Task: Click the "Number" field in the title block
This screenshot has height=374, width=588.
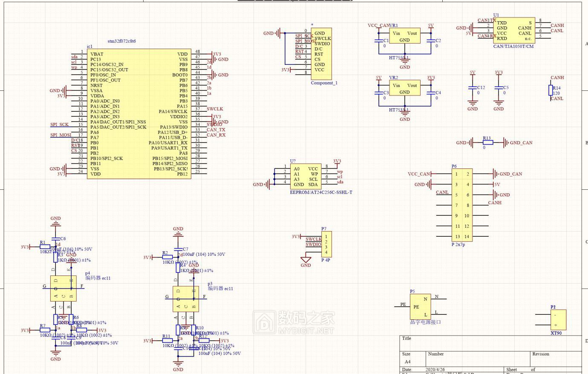Action: [x=436, y=354]
